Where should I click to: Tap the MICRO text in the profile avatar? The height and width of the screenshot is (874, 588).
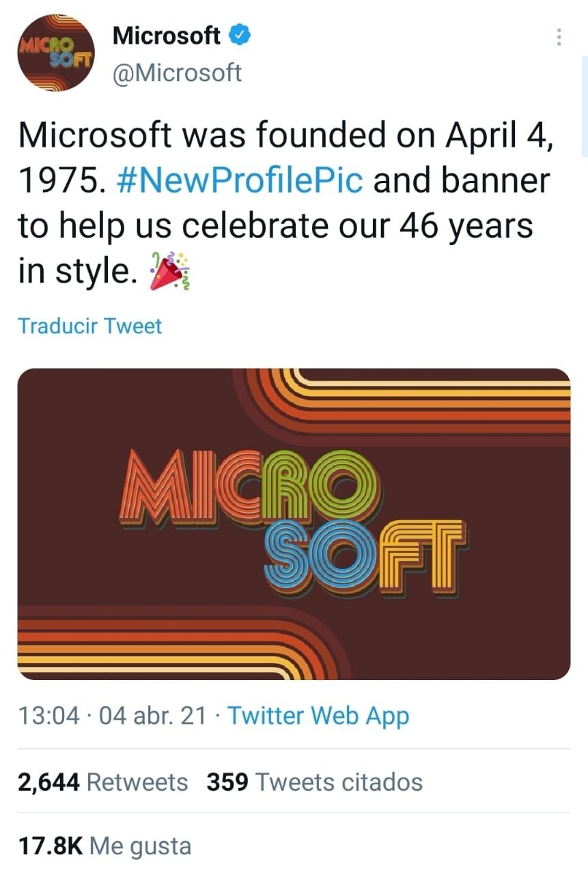[x=46, y=45]
